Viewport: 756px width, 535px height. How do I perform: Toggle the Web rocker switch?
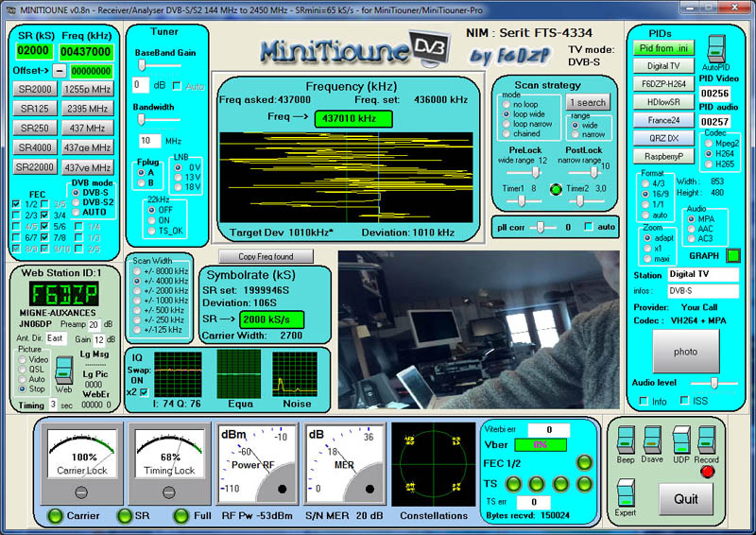pos(63,370)
